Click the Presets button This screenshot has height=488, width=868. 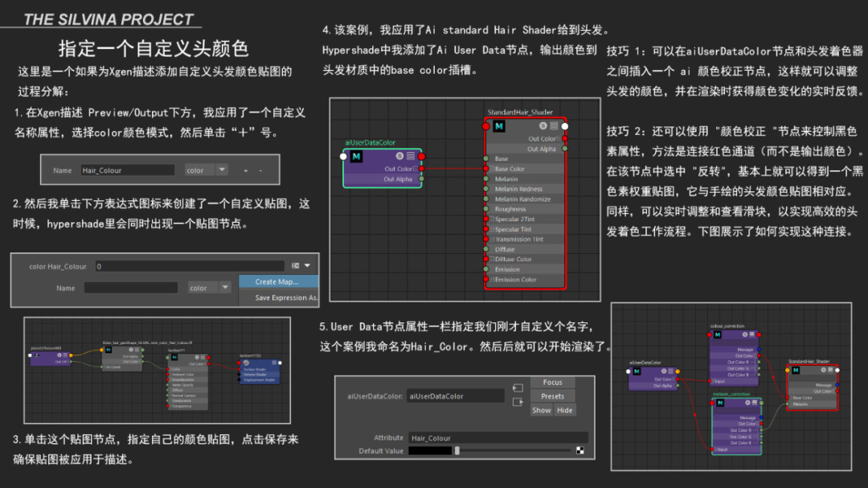click(552, 396)
